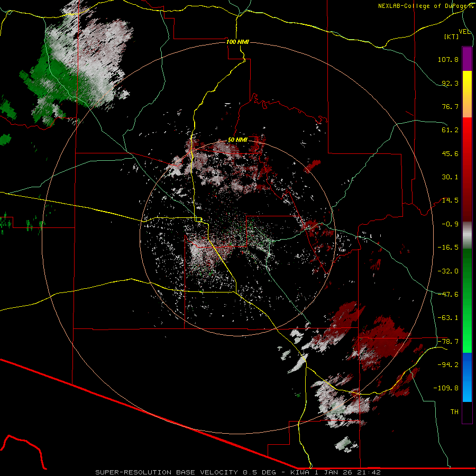
Task: Pick the gray zero-velocity segment of the color bar
Action: 467,235
